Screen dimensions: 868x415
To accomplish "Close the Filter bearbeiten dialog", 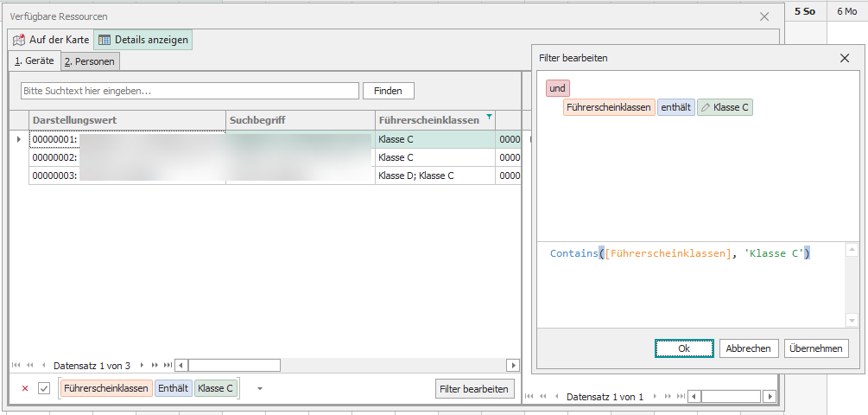I will [845, 58].
